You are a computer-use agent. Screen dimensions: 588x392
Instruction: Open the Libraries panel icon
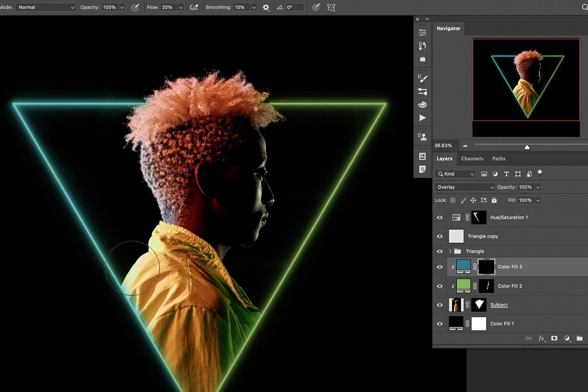pos(422,156)
